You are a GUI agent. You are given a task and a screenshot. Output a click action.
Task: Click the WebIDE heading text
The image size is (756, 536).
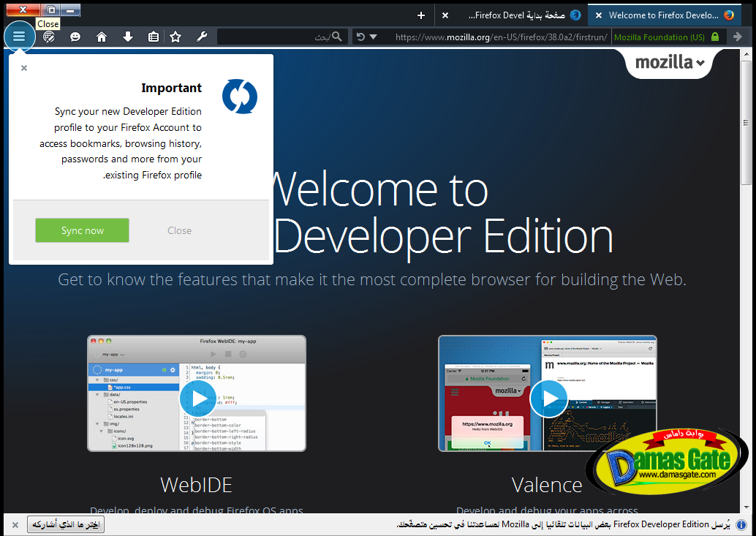[x=196, y=485]
